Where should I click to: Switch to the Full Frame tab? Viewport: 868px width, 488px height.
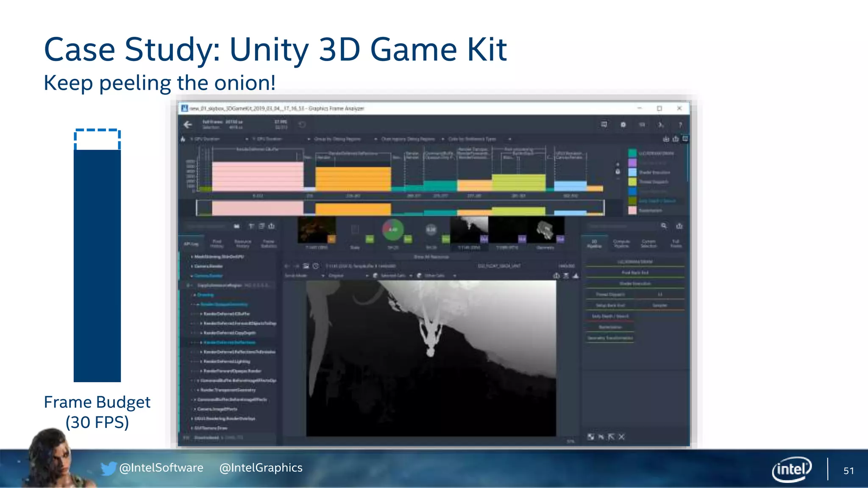coord(676,244)
